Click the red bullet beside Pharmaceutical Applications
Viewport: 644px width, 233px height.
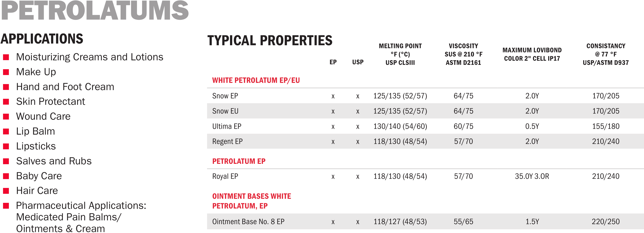6,206
